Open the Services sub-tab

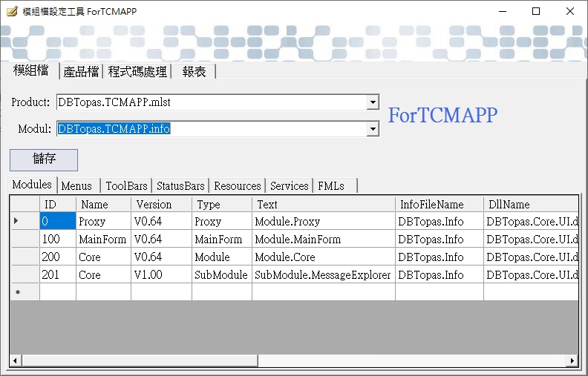(x=289, y=185)
